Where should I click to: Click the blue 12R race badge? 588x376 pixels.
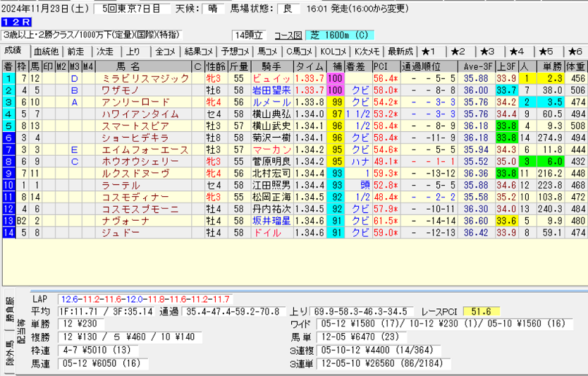point(14,23)
